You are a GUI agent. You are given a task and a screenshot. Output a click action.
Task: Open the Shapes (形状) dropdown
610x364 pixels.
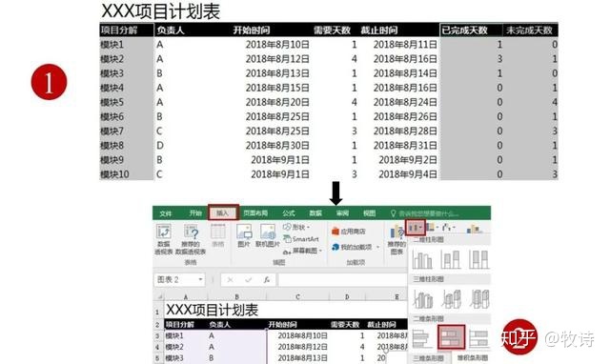tap(296, 227)
